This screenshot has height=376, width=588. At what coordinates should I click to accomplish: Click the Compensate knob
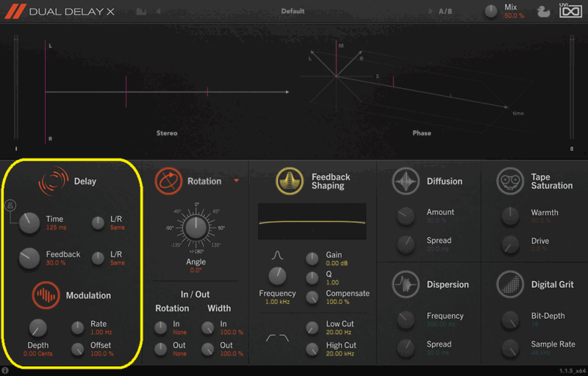(312, 297)
